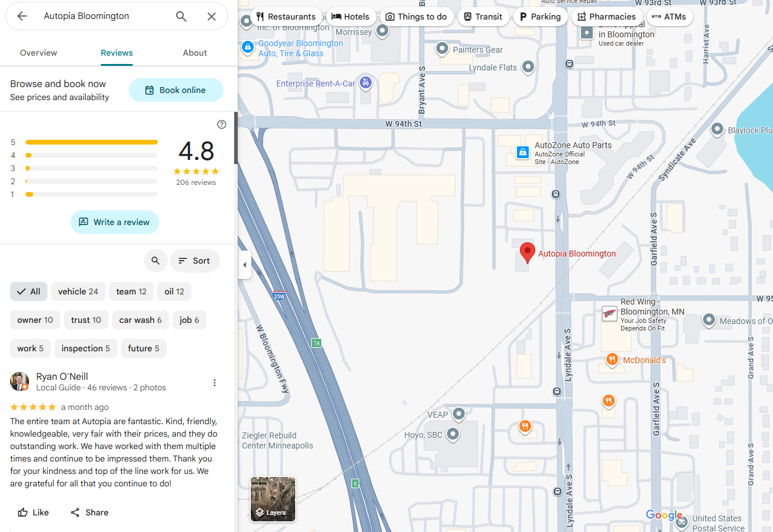Click the 7A highway exit marker
Screen dimensions: 773x532
[x=317, y=343]
